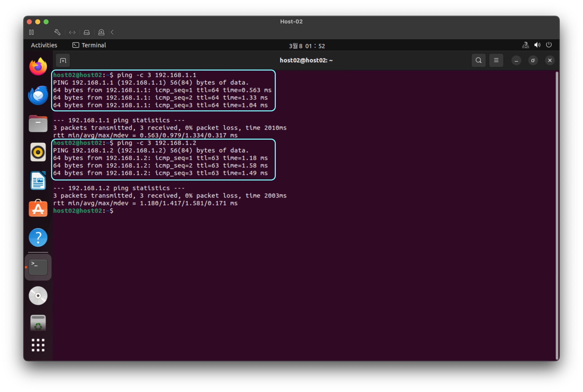
Task: Open the clock calendar at top
Action: [307, 46]
